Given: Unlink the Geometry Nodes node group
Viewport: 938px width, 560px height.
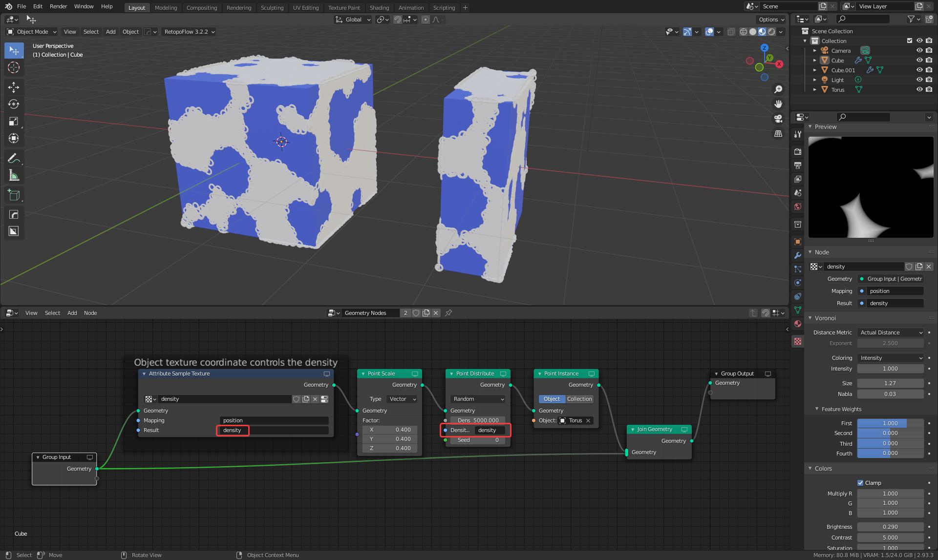Looking at the screenshot, I should [436, 313].
